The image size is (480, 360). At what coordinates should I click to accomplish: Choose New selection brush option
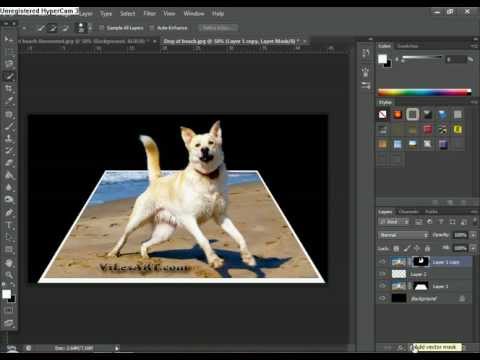[40, 28]
